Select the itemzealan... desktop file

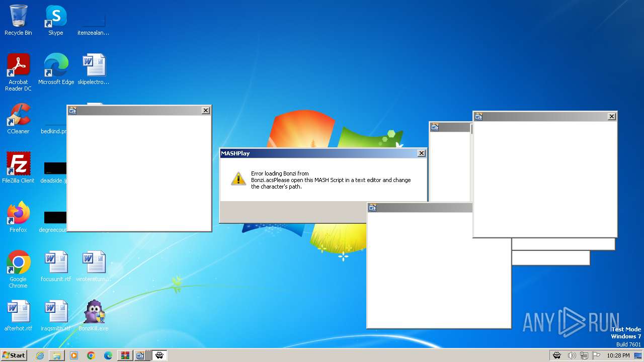[94, 23]
